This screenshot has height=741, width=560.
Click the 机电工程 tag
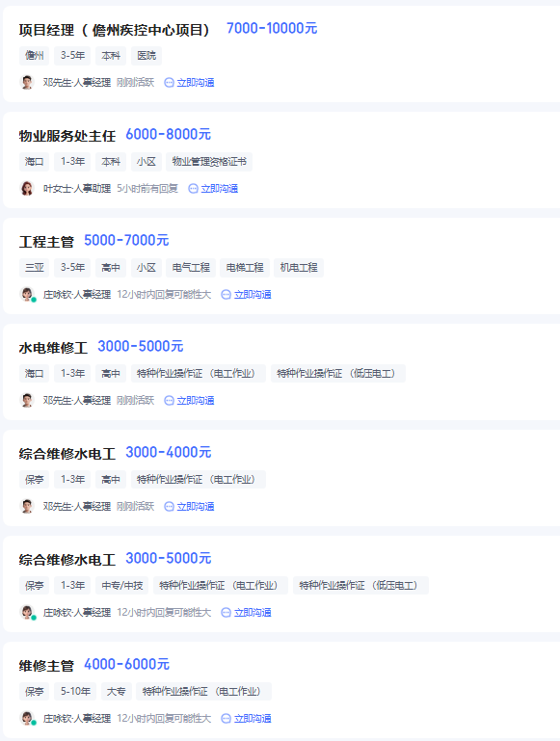pos(299,268)
